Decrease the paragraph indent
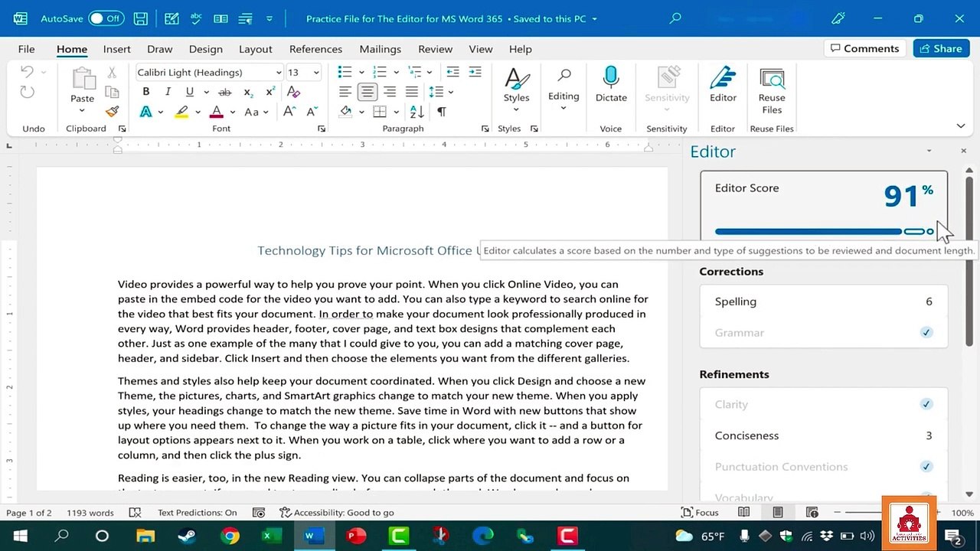The image size is (980, 551). click(452, 72)
